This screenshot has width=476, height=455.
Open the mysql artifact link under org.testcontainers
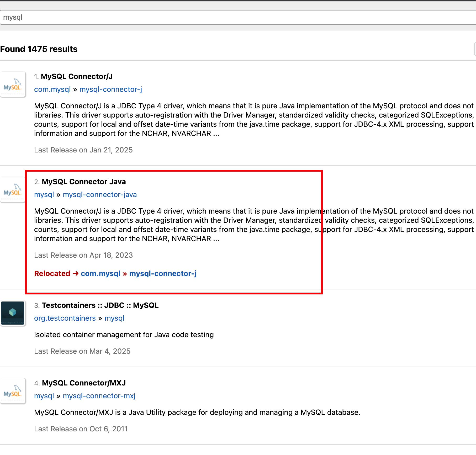(114, 318)
